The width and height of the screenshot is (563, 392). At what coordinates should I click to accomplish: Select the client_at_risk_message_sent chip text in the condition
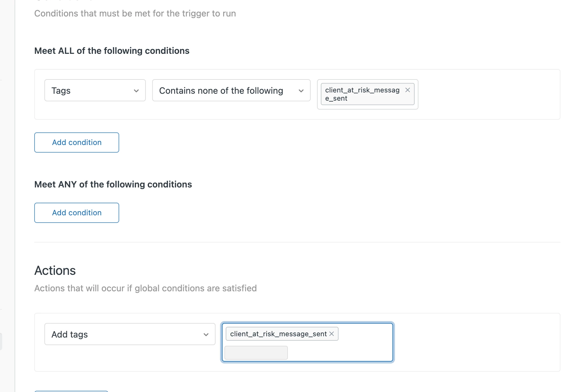click(362, 94)
